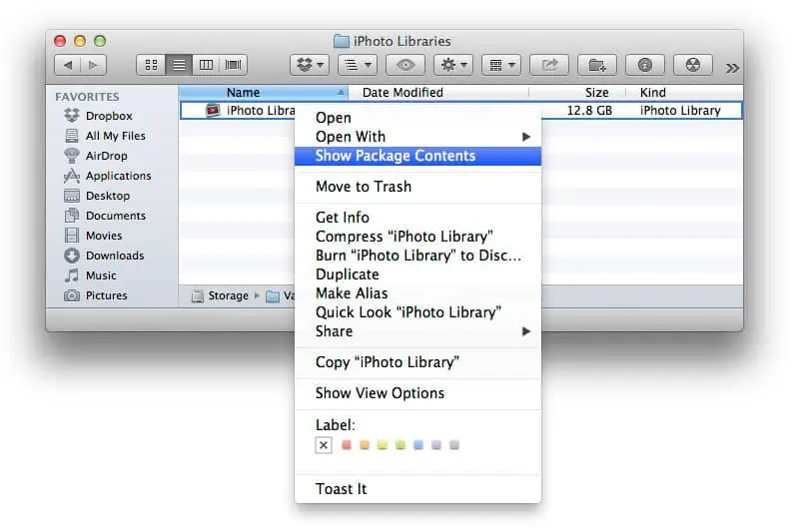Apply the yellow label color
This screenshot has height=532, width=794.
pos(383,445)
